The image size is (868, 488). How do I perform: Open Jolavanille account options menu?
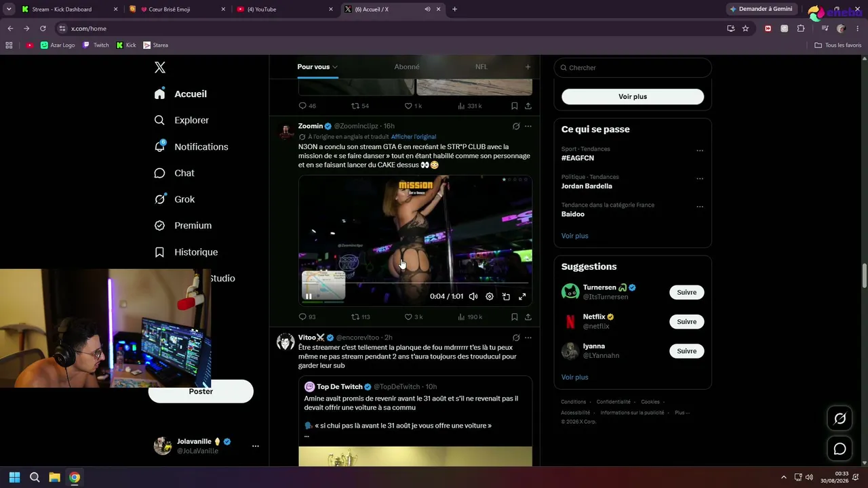click(x=256, y=446)
